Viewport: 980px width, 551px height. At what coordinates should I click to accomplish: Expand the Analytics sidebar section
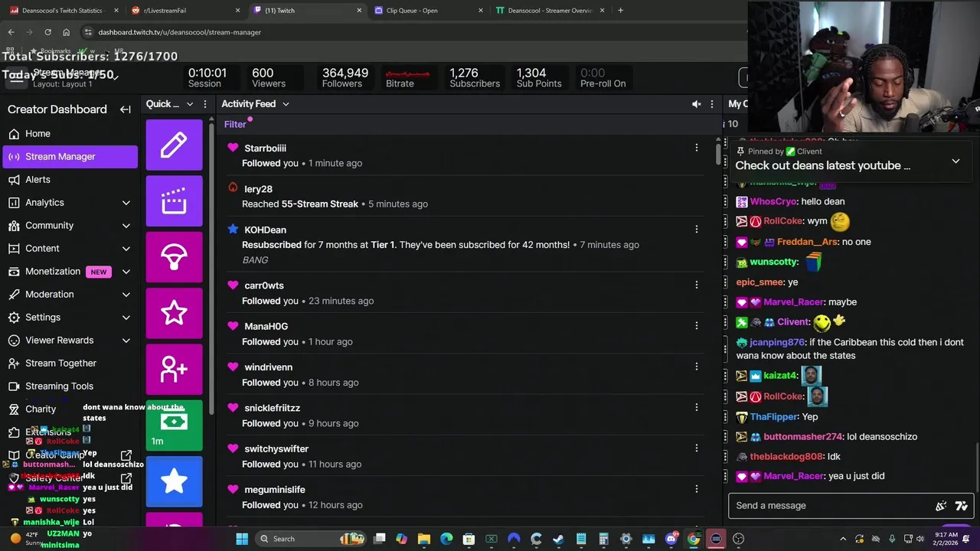pyautogui.click(x=126, y=203)
